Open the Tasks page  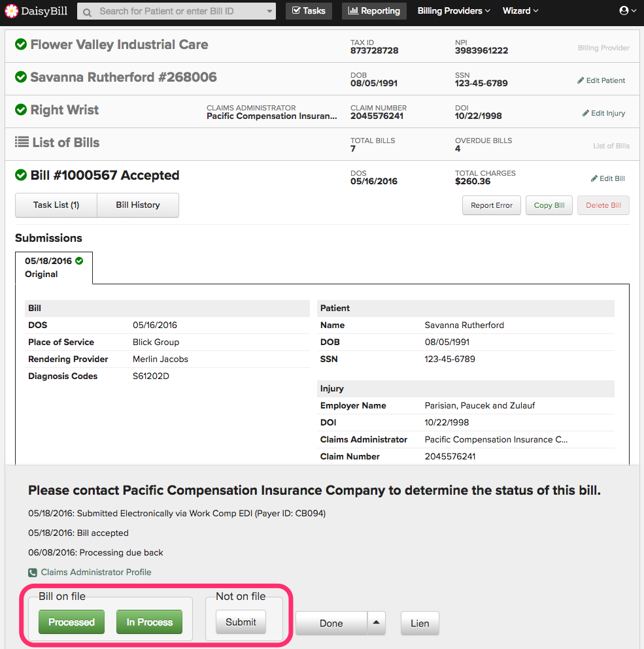[x=309, y=10]
